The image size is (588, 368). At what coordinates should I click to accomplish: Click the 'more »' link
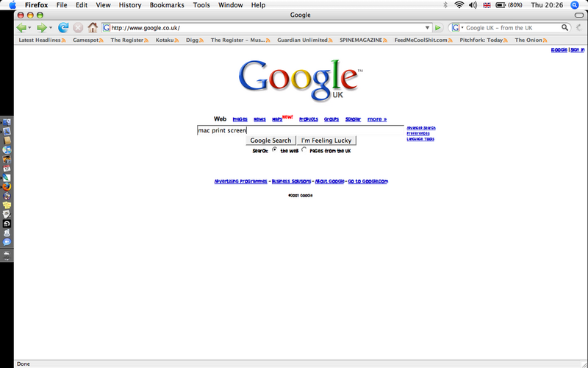click(x=377, y=119)
